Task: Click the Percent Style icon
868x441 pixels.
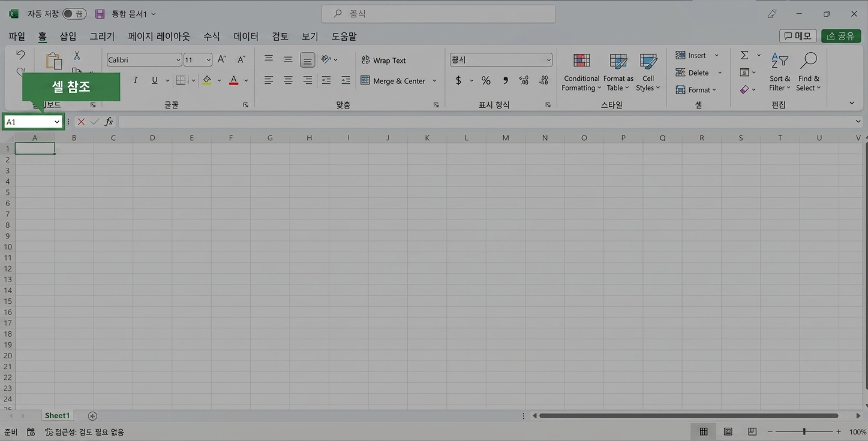Action: [x=486, y=80]
